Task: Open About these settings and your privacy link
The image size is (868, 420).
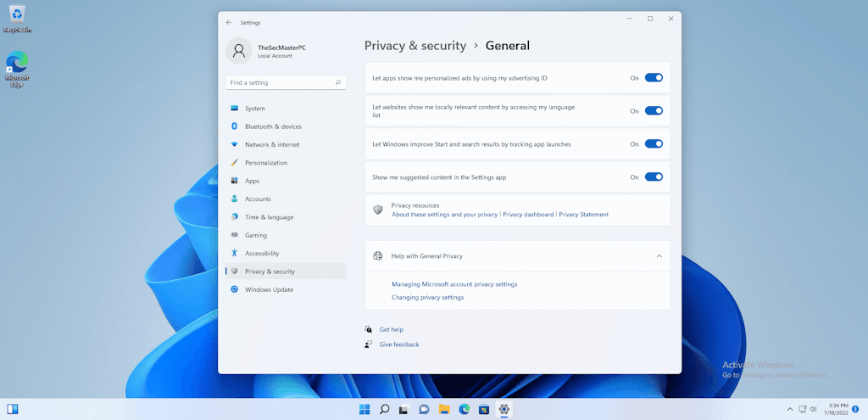Action: [x=444, y=215]
